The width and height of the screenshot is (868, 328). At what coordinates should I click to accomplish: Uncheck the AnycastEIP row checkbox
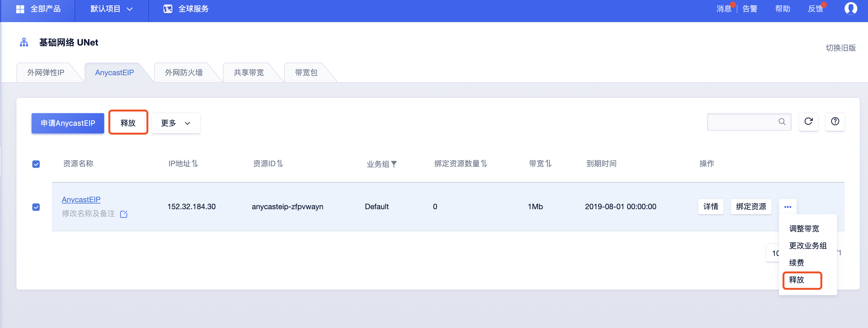[x=36, y=207]
